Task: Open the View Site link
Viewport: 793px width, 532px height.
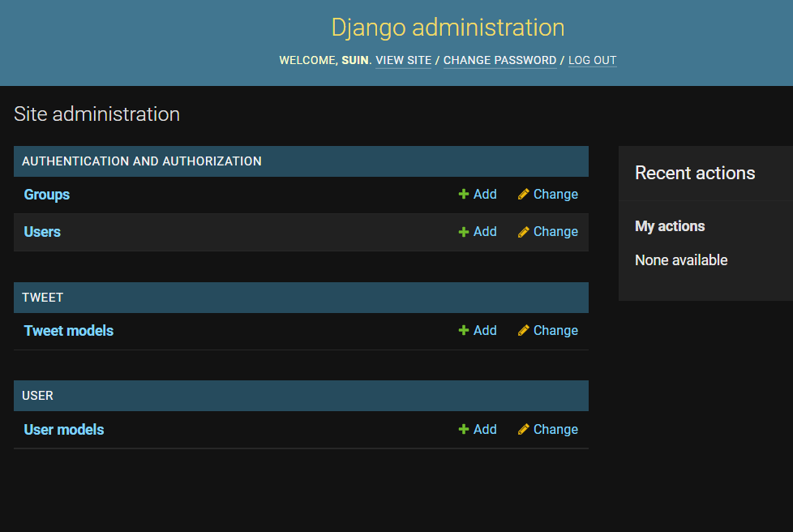Action: pyautogui.click(x=404, y=61)
